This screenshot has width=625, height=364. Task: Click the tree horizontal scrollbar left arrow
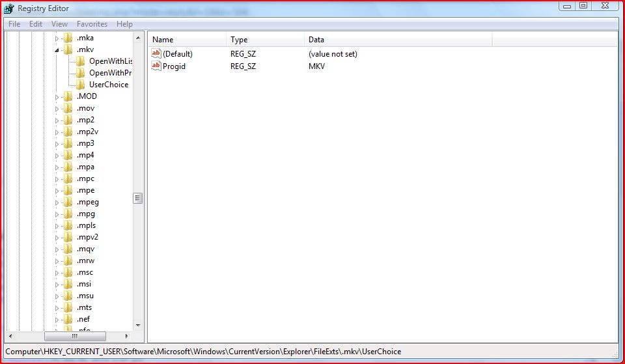click(x=10, y=336)
